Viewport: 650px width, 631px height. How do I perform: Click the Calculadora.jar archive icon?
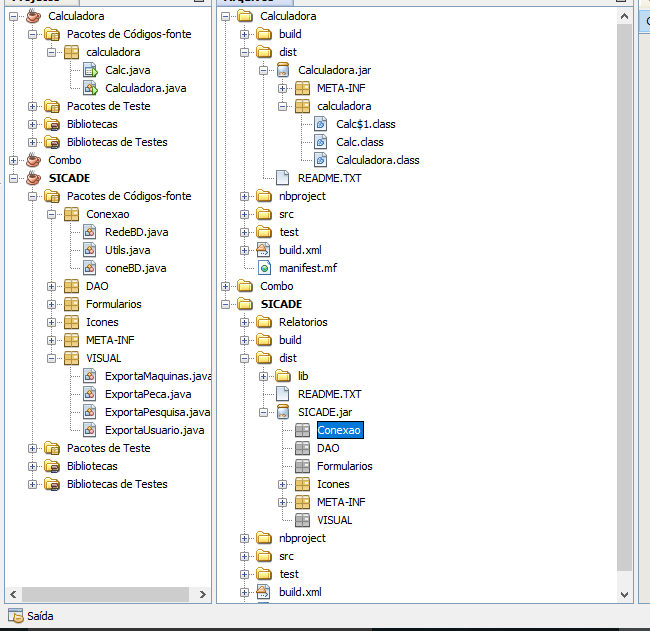coord(283,70)
